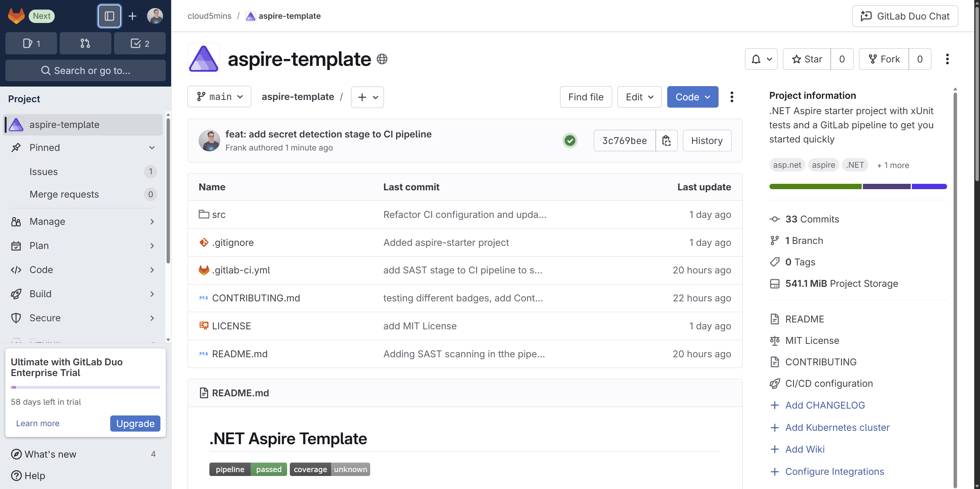Screen dimensions: 980x489
Task: Open the Edit dropdown
Action: click(x=639, y=97)
